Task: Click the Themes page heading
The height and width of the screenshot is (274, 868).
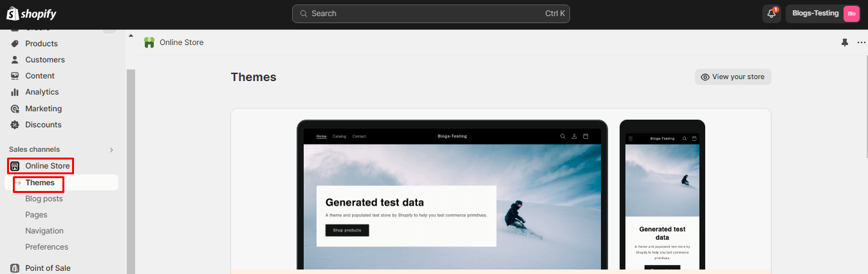Action: 254,77
